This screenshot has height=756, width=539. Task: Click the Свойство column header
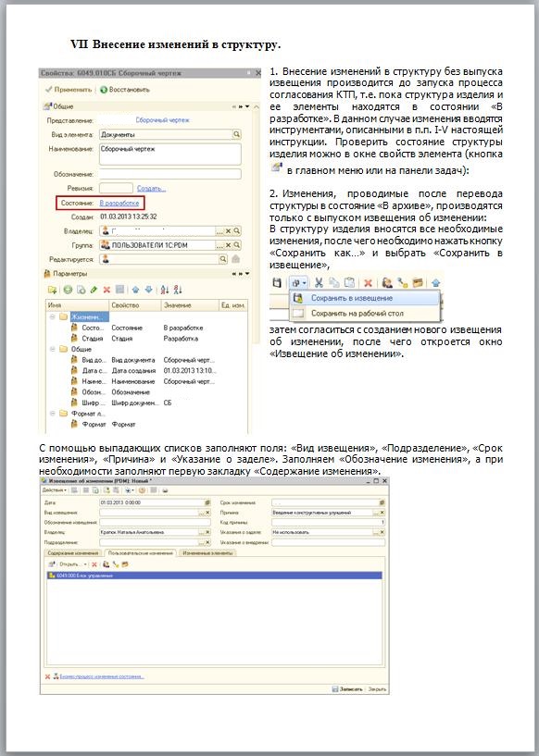134,305
